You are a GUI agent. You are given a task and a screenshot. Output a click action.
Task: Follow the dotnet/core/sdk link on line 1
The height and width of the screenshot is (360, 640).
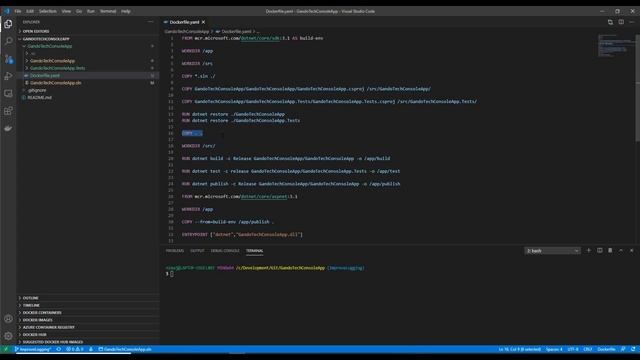click(x=261, y=38)
